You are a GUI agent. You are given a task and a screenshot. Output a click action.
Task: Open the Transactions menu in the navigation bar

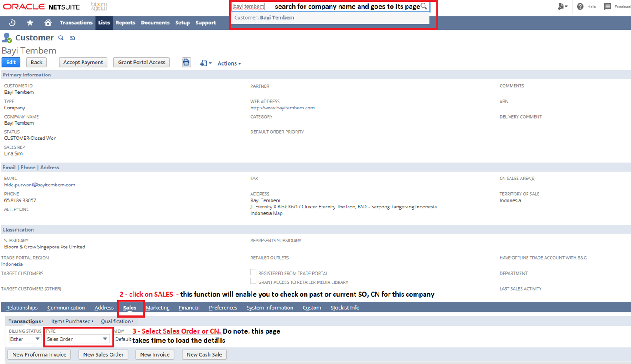click(x=76, y=23)
